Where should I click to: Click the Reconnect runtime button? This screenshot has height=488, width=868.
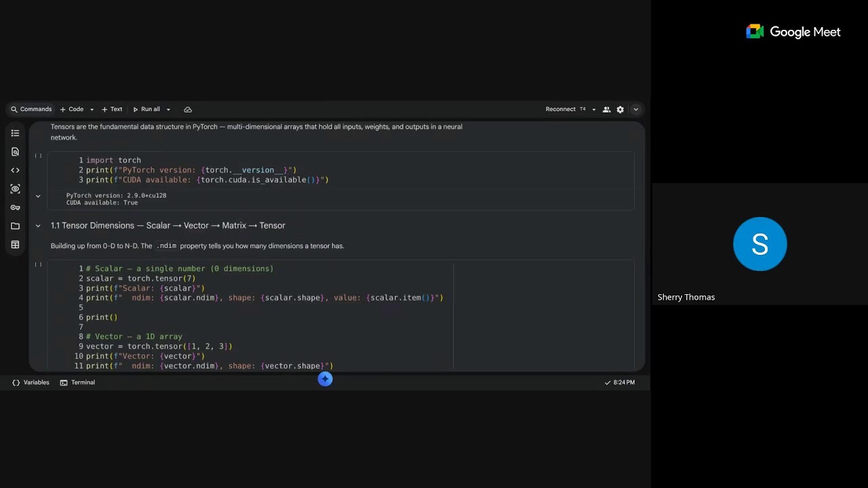click(x=560, y=109)
